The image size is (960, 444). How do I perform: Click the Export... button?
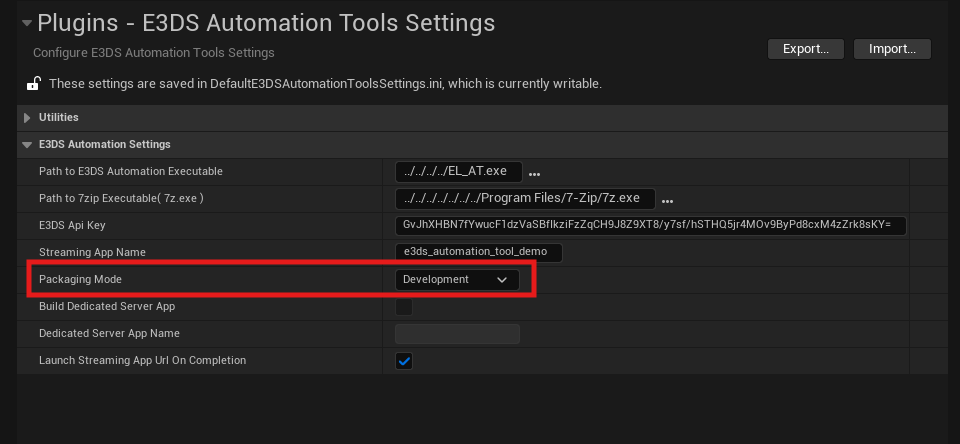click(x=806, y=49)
